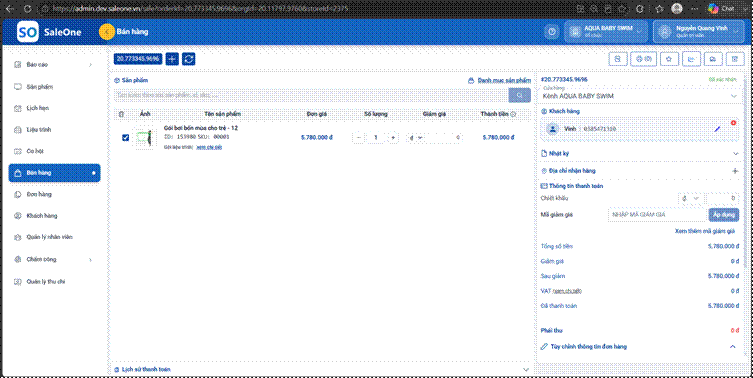Click the browser back arrow
753x378 pixels.
(x=11, y=9)
